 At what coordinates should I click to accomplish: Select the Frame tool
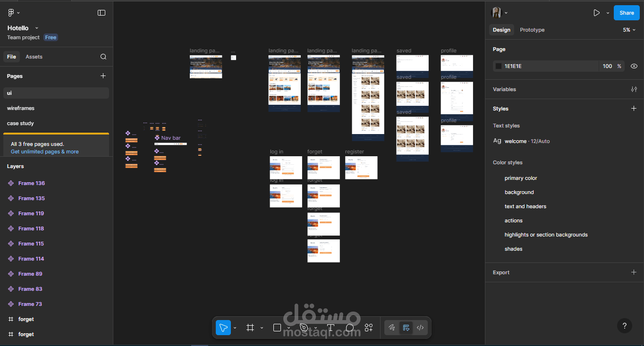point(250,328)
